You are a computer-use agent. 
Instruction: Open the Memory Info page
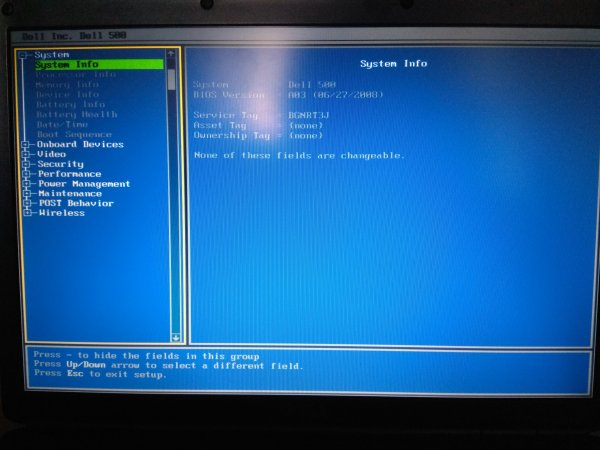click(x=66, y=85)
